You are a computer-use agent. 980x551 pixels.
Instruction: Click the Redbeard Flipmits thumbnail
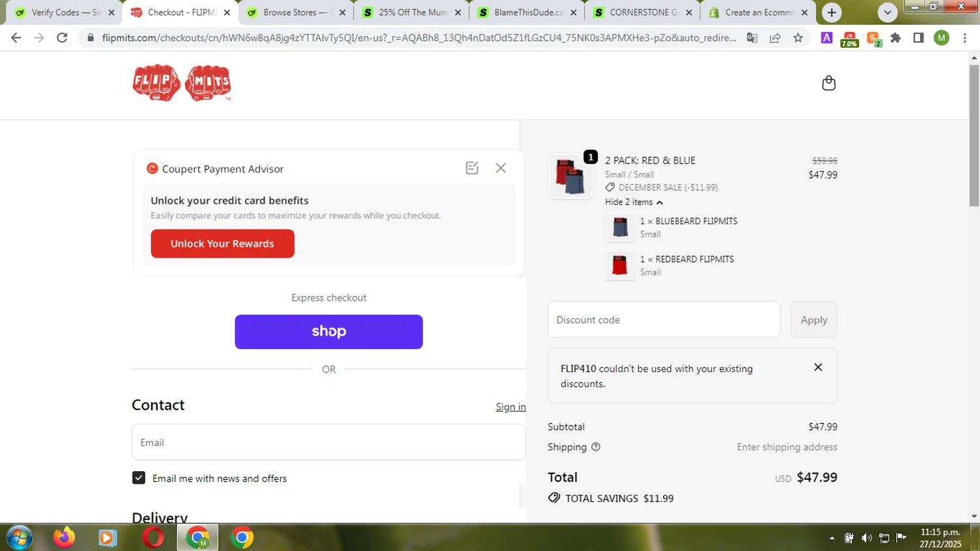(x=619, y=265)
